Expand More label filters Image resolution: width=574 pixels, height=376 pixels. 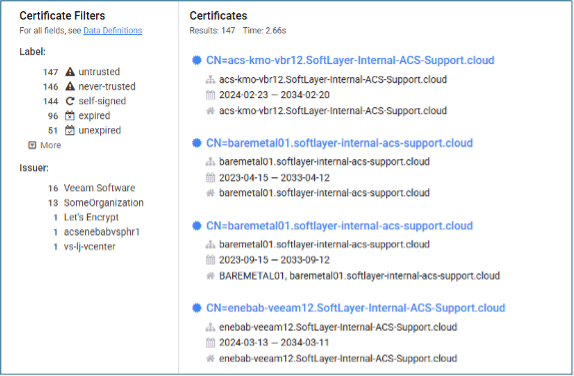point(45,145)
